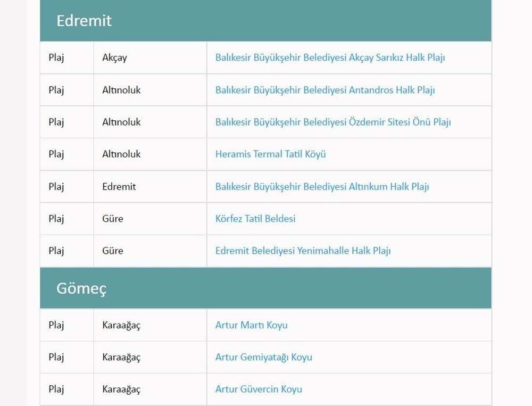Open Artur Gemiyatağı Koyu link
Screen dimensions: 532x406
point(263,357)
